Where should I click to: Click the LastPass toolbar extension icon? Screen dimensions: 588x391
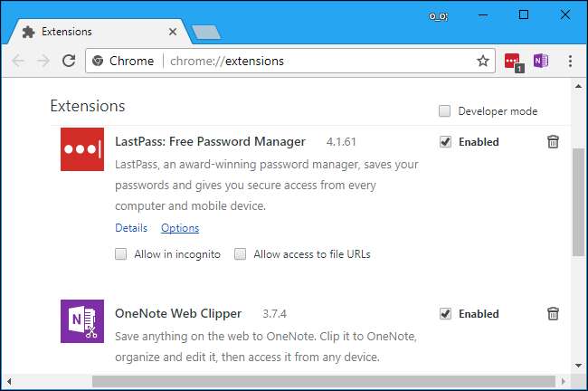[514, 62]
